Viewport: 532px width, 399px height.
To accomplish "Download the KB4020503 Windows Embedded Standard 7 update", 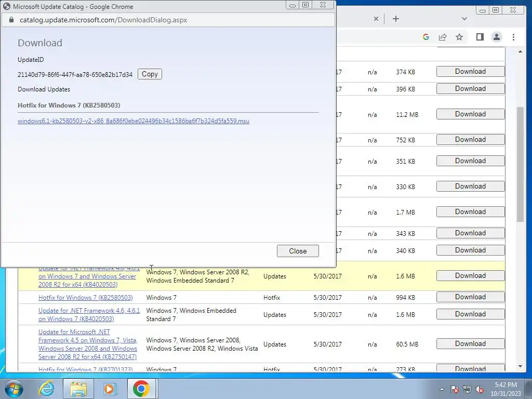I will [470, 314].
